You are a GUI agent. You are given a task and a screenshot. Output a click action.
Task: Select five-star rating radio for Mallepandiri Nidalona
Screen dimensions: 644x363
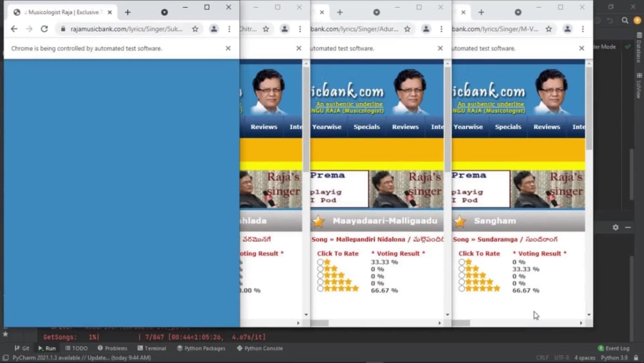(320, 289)
